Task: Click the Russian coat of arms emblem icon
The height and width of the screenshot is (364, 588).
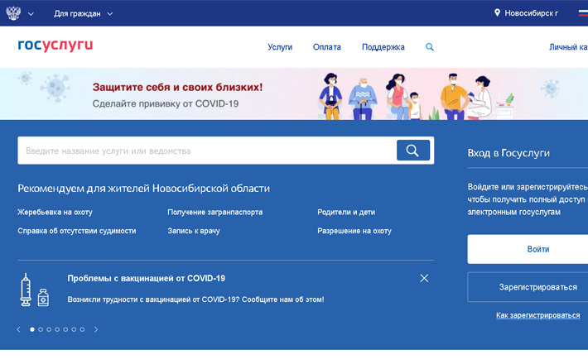Action: (13, 13)
